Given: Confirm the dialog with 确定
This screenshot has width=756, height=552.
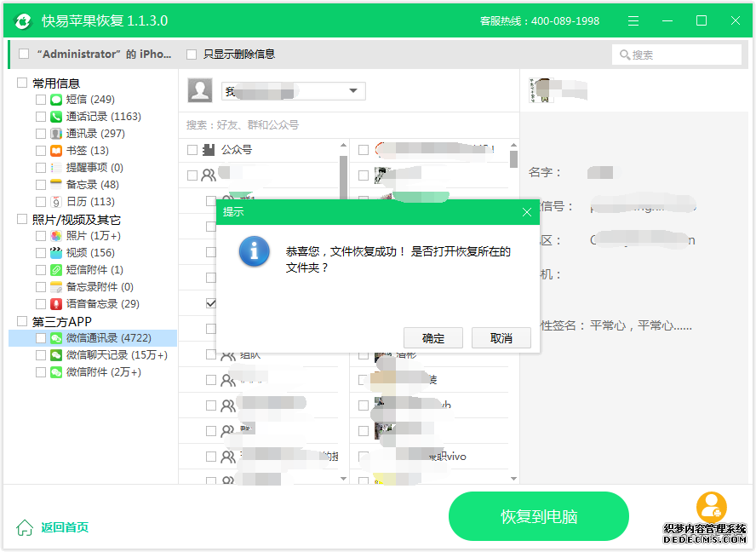Looking at the screenshot, I should [x=433, y=338].
